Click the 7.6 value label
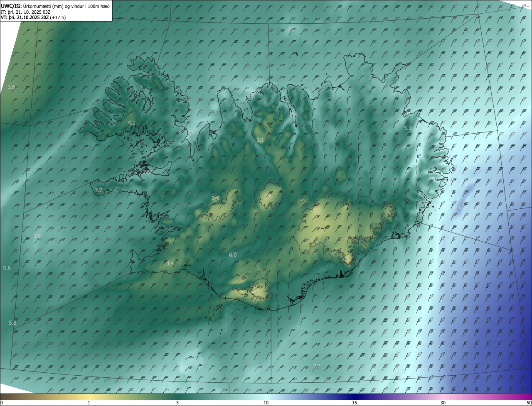This screenshot has width=532, height=406. point(146,171)
